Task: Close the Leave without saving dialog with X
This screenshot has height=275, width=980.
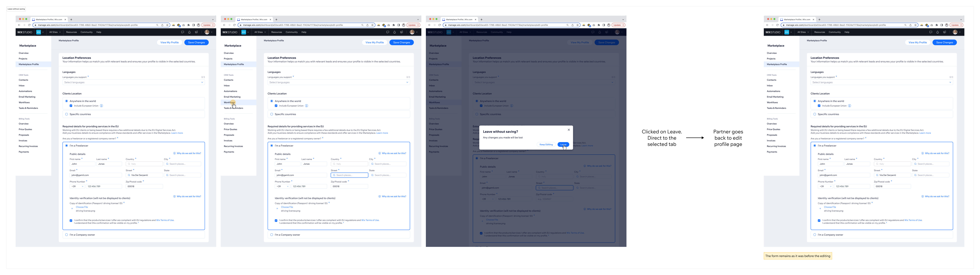Action: (569, 130)
